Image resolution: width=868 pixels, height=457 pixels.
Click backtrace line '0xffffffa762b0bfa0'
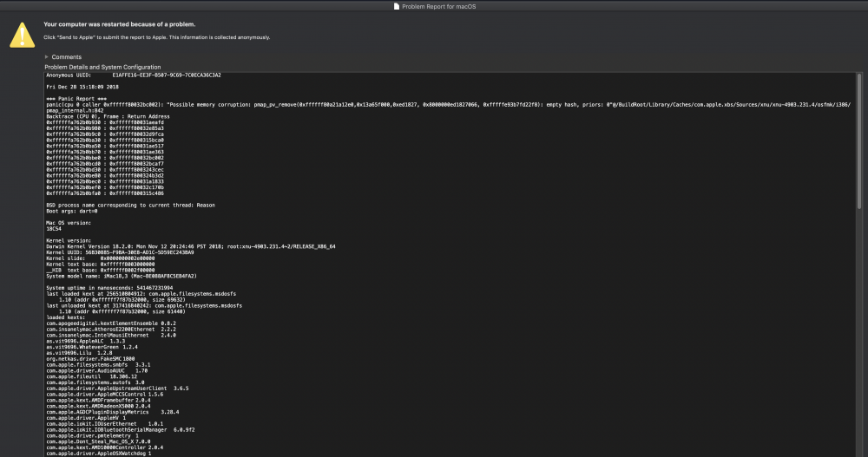[x=105, y=193]
